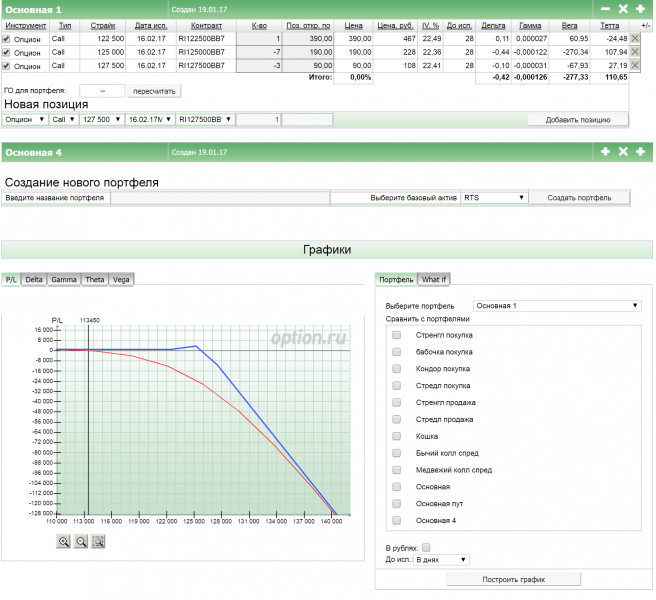The width and height of the screenshot is (656, 600).
Task: Enable the В рублях checkbox
Action: [426, 547]
